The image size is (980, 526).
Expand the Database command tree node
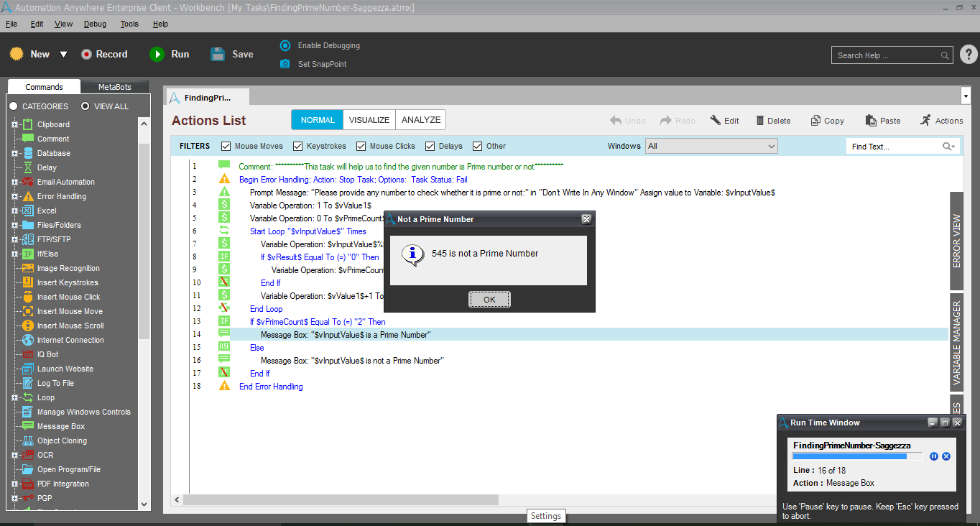(x=14, y=153)
